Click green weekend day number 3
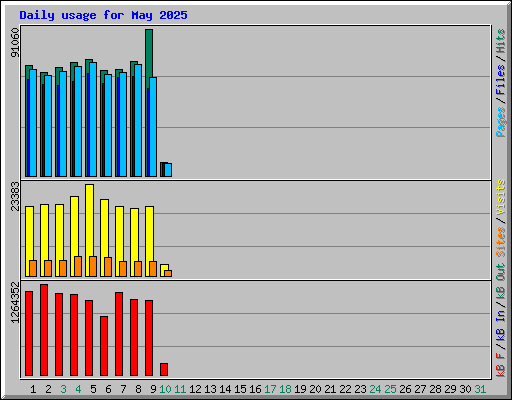512x400 pixels. 63,389
